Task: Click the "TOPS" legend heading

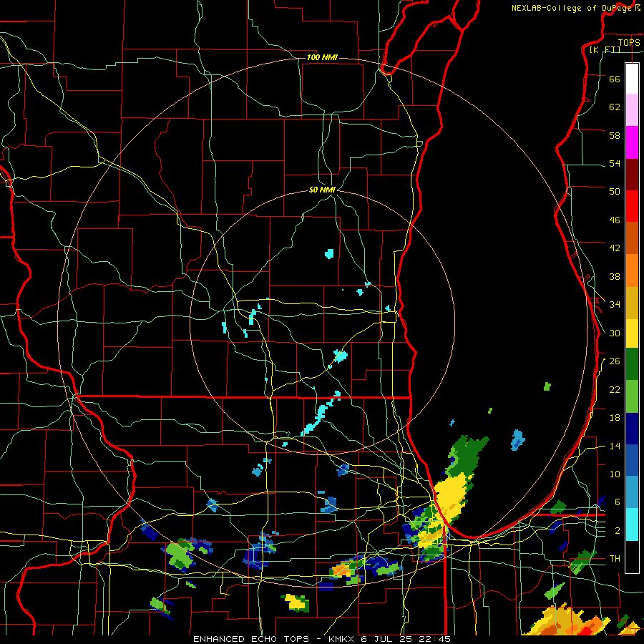Action: [629, 42]
